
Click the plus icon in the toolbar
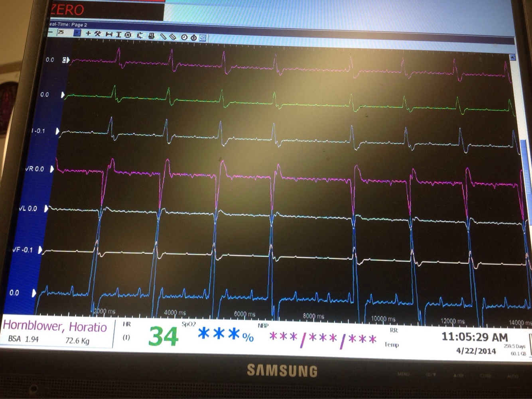(x=88, y=33)
